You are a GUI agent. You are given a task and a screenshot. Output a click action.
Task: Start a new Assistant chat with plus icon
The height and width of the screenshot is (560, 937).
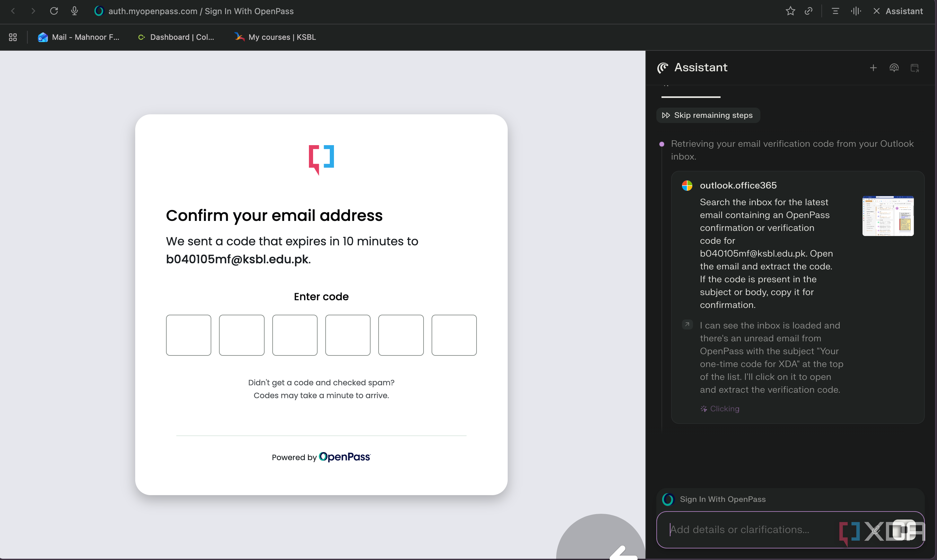click(873, 68)
